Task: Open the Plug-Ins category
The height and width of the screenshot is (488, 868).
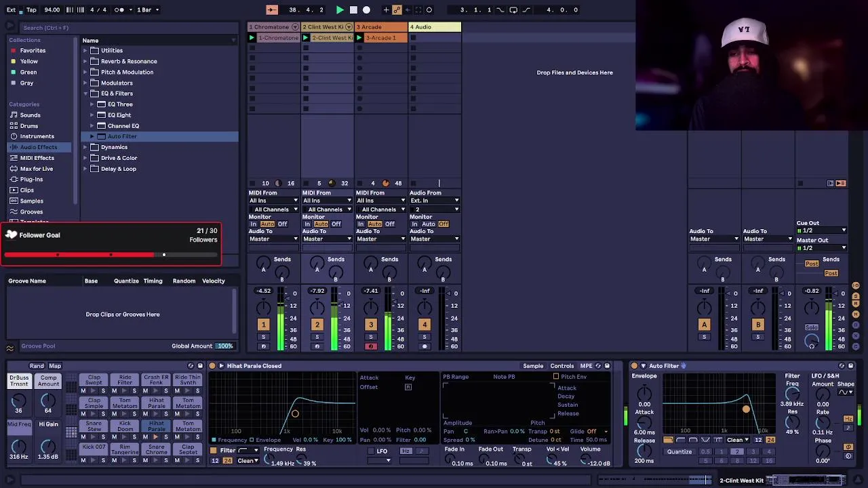Action: pyautogui.click(x=31, y=180)
